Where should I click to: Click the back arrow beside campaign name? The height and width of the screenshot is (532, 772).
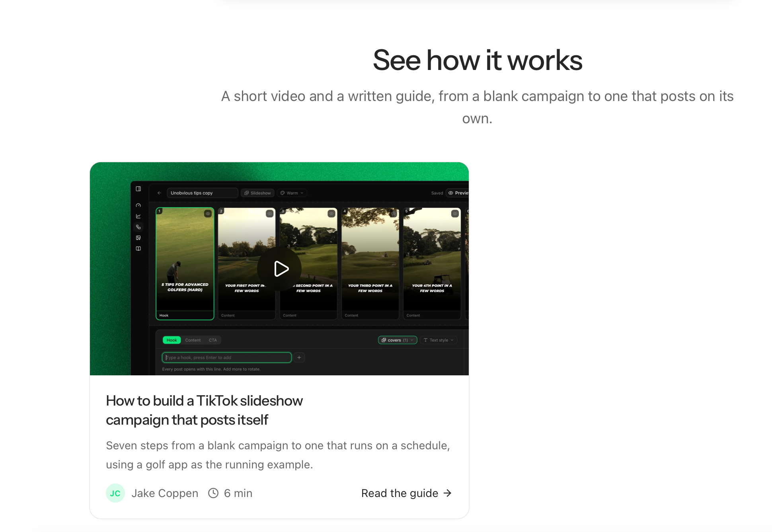coord(159,193)
